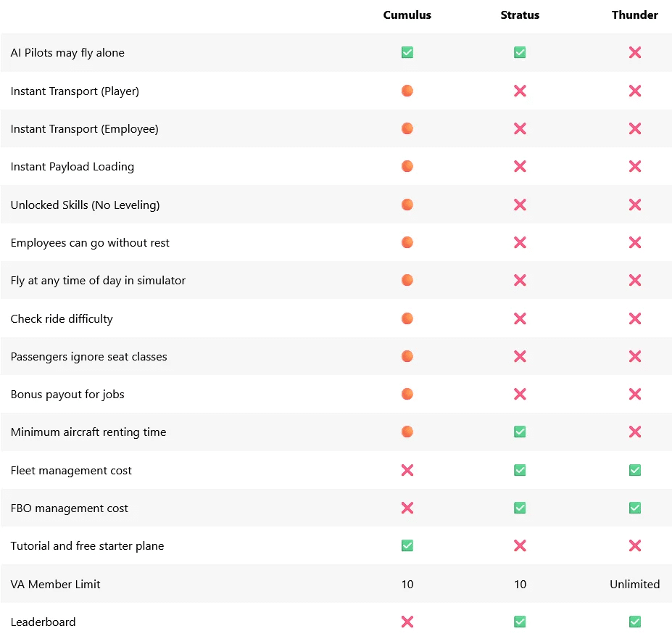
Task: Click Cumulus checkmark for Tutorial and starter plane
Action: (407, 545)
